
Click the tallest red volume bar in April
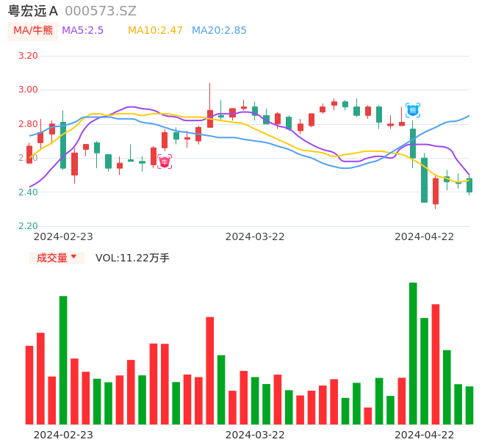click(x=436, y=363)
